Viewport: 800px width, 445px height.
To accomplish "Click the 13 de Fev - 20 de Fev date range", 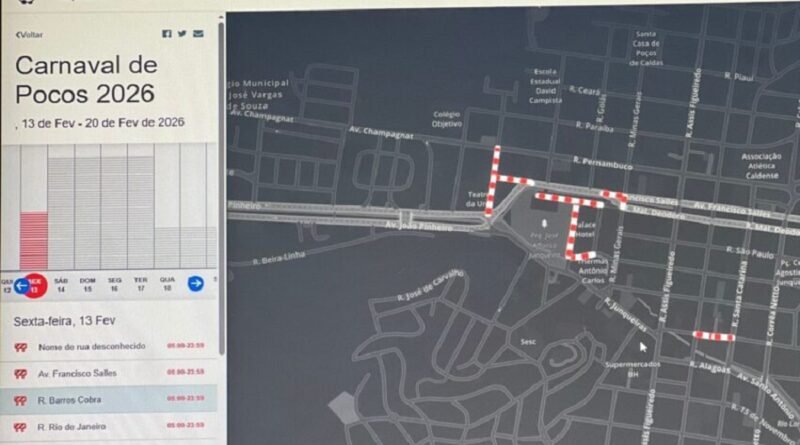I will (x=101, y=123).
